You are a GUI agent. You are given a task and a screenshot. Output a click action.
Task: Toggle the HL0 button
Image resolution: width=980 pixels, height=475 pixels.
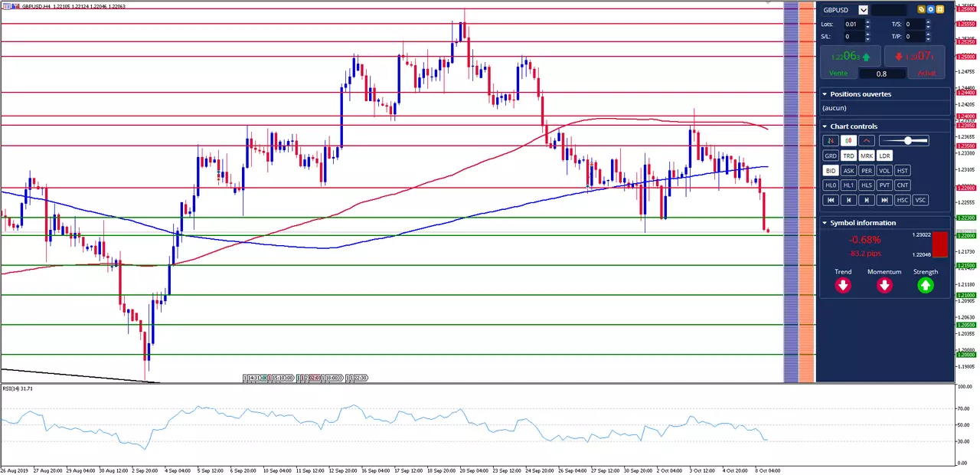coord(831,185)
